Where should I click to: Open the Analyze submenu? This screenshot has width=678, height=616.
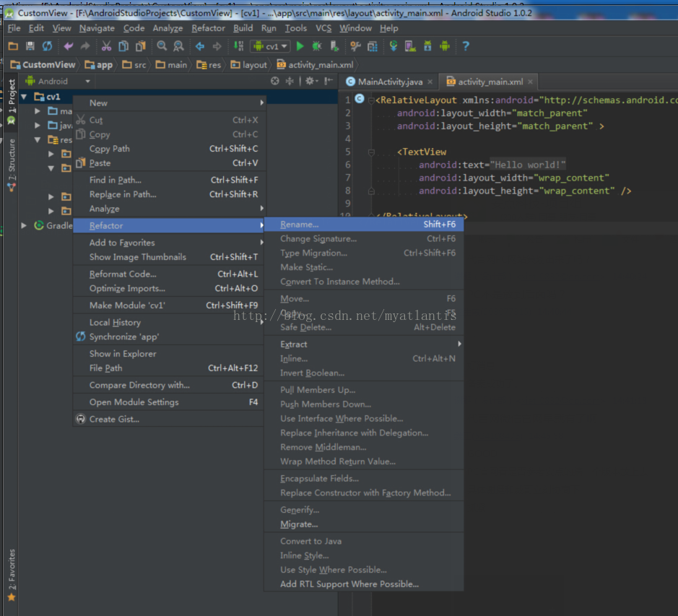click(169, 209)
